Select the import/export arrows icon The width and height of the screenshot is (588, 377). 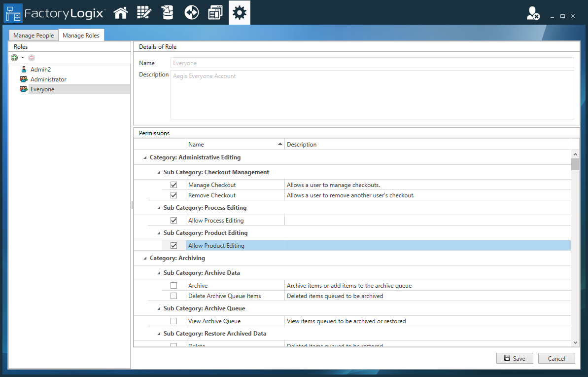coord(191,12)
